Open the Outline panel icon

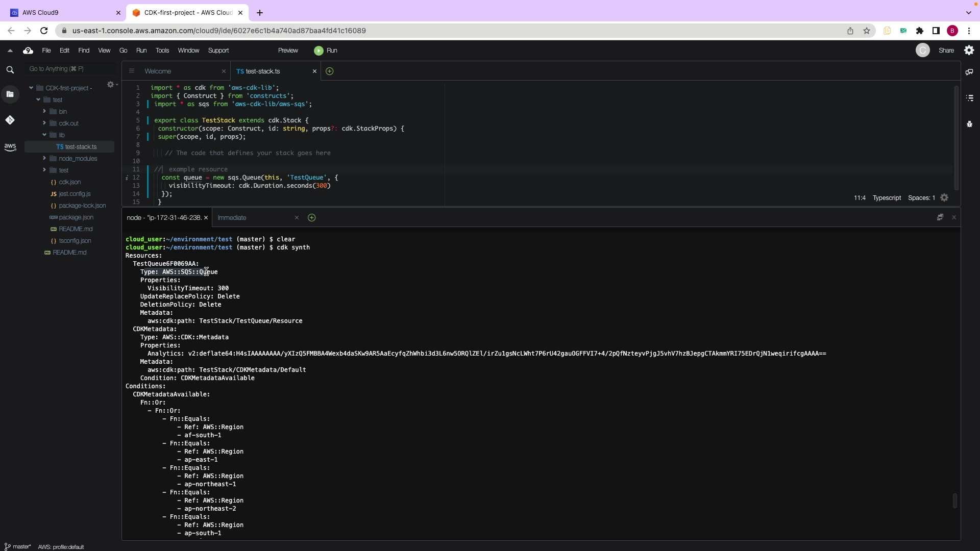[969, 98]
